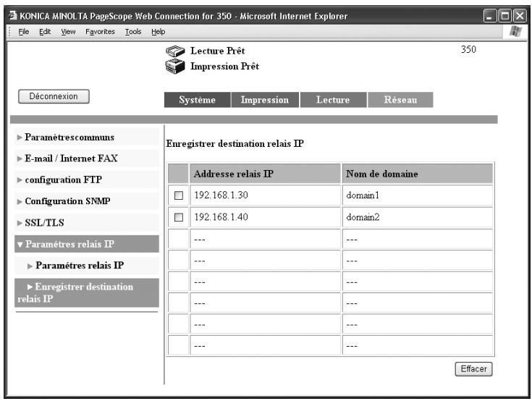Image resolution: width=532 pixels, height=401 pixels.
Task: Open SSL/TLS settings link
Action: [44, 223]
